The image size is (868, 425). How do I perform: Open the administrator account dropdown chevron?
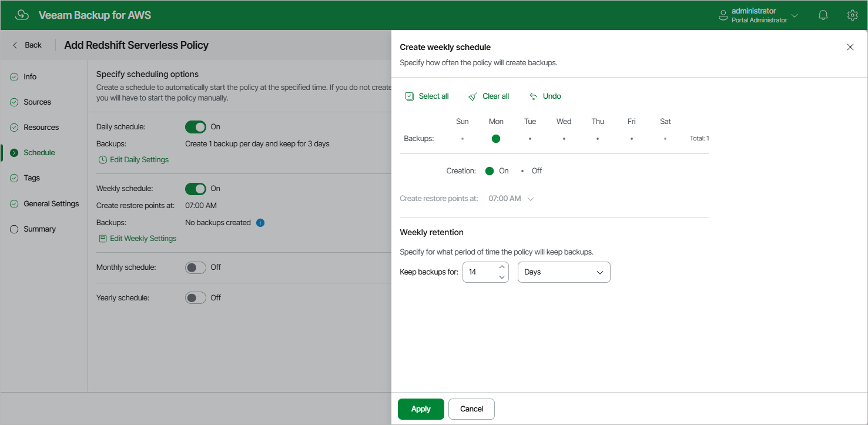(x=795, y=16)
